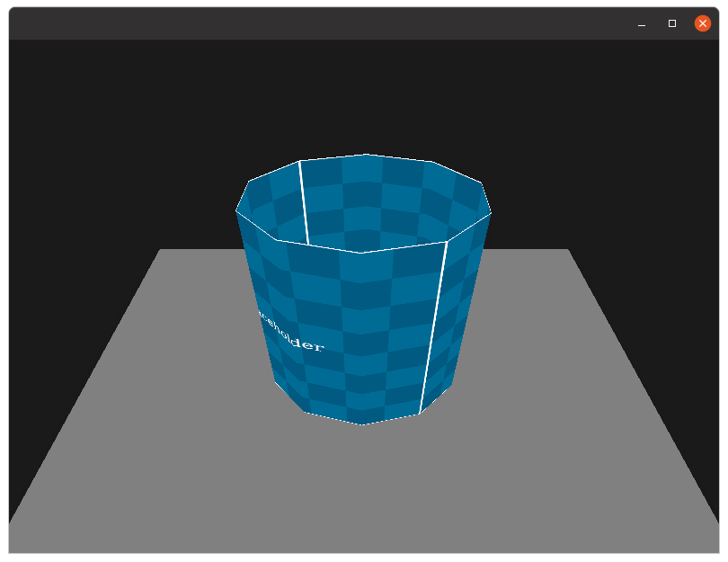Minimize the 3D viewer window
728x562 pixels.
pyautogui.click(x=642, y=23)
